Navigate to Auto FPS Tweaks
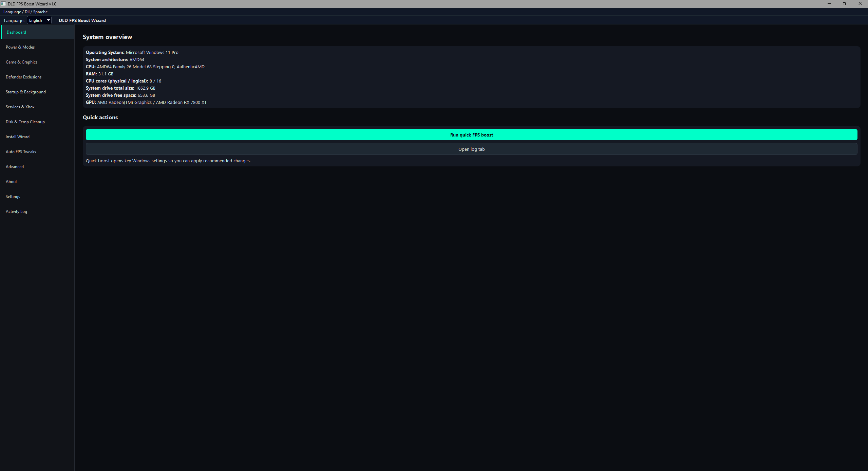Viewport: 868px width, 471px height. pyautogui.click(x=21, y=152)
